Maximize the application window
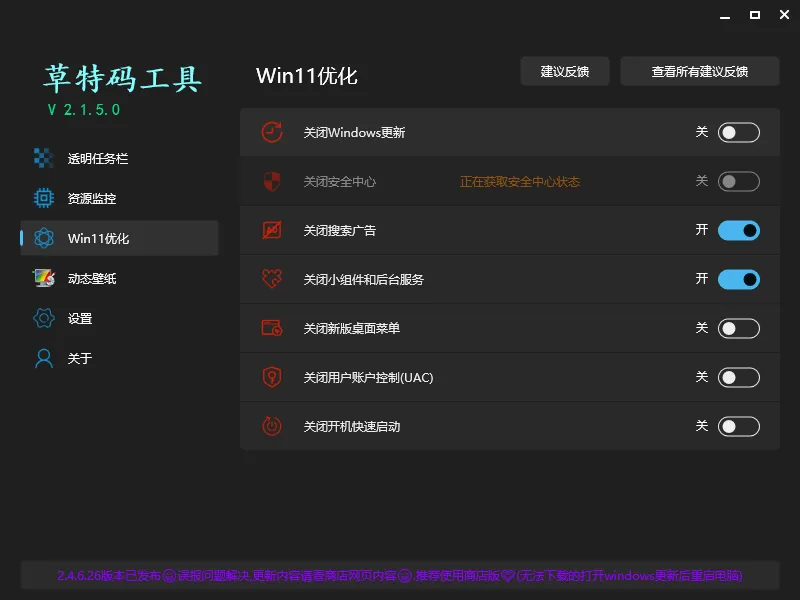 click(755, 15)
